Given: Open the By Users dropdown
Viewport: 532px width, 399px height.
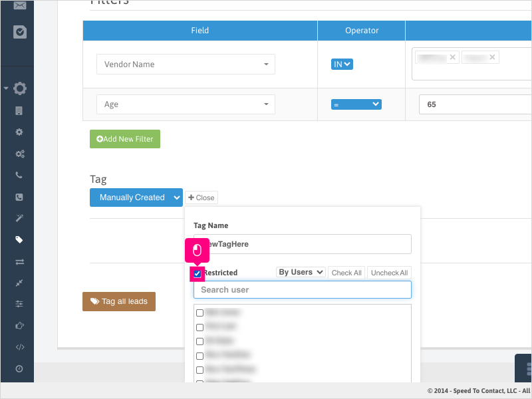Looking at the screenshot, I should click(x=301, y=272).
